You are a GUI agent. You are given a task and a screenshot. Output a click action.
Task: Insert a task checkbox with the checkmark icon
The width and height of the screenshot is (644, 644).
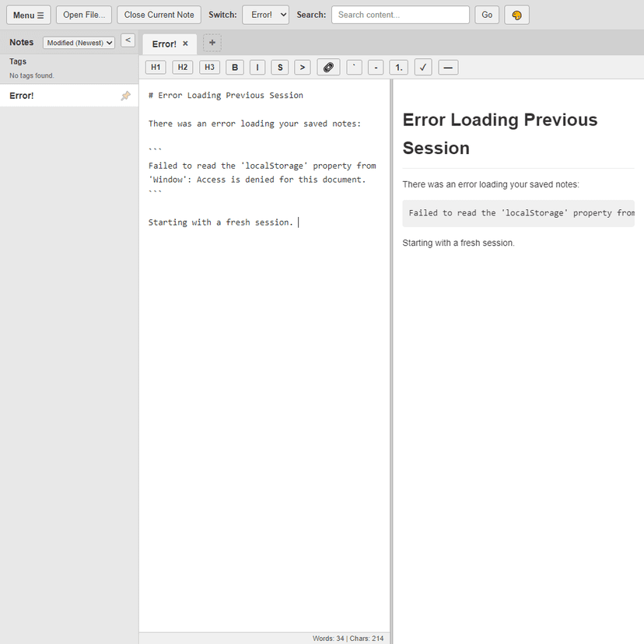point(422,67)
